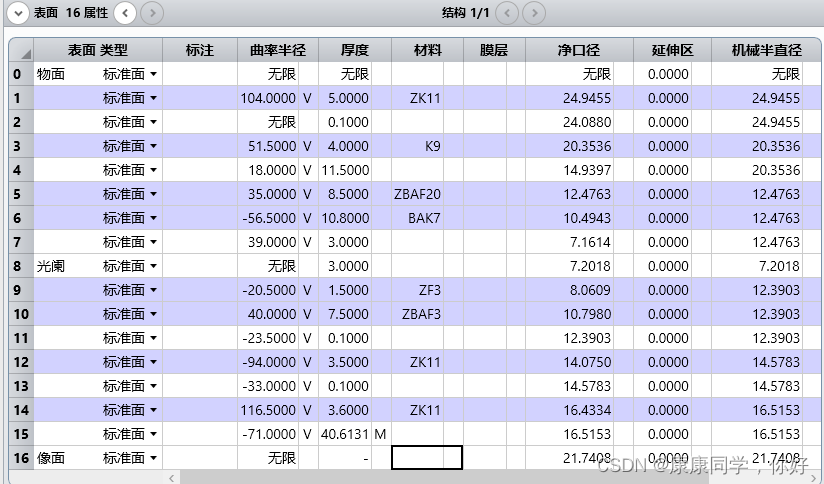This screenshot has height=484, width=824.
Task: Click the 光阑 label in row 8
Action: [x=51, y=266]
